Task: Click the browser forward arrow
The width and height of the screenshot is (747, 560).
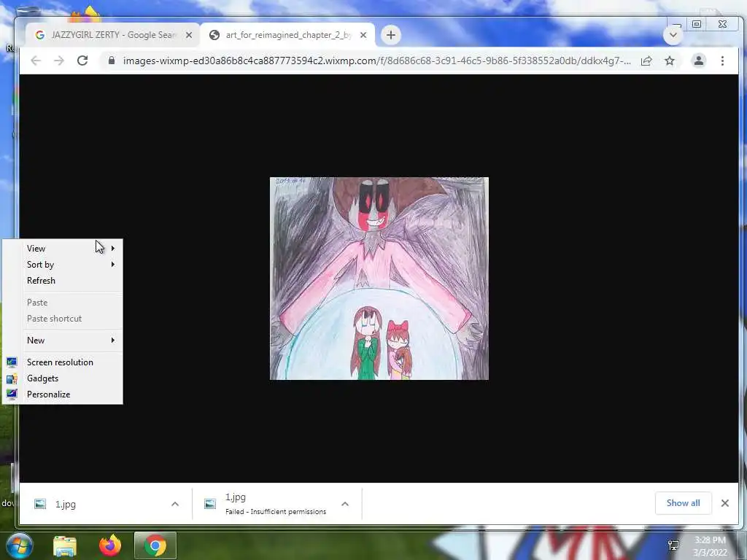Action: tap(59, 61)
